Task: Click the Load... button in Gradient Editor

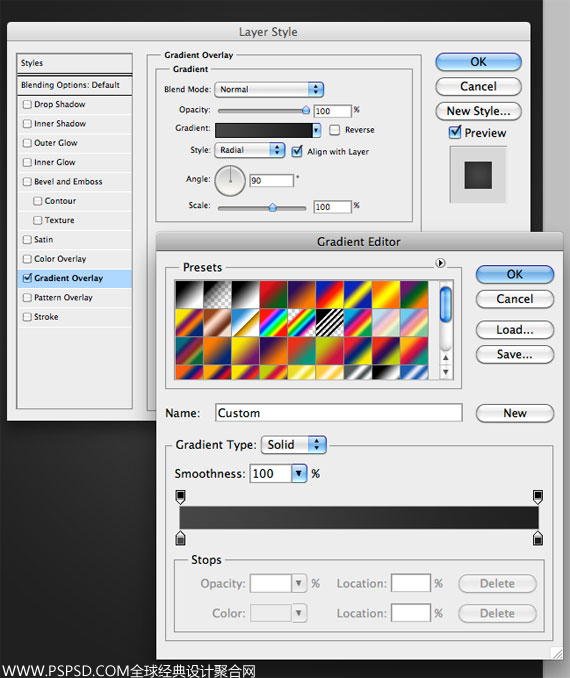Action: 515,330
